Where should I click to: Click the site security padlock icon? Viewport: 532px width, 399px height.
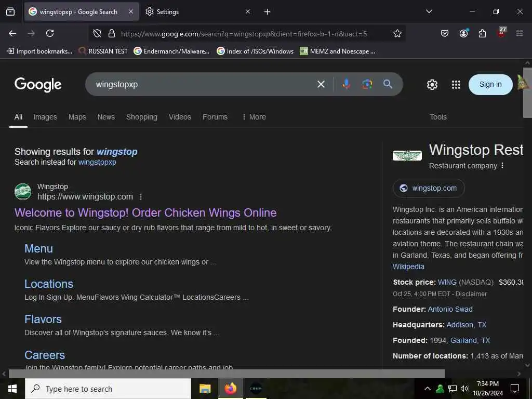point(111,33)
